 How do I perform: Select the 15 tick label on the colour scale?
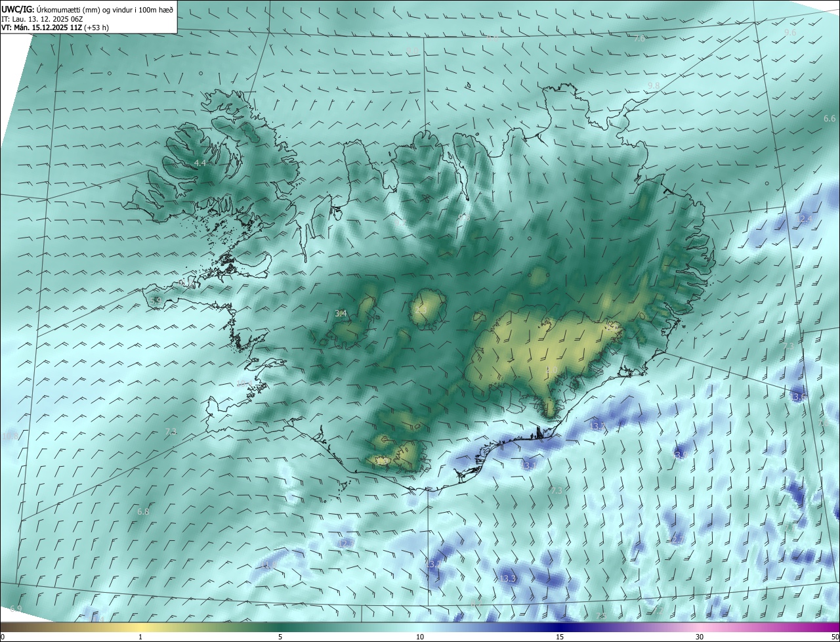coord(560,637)
